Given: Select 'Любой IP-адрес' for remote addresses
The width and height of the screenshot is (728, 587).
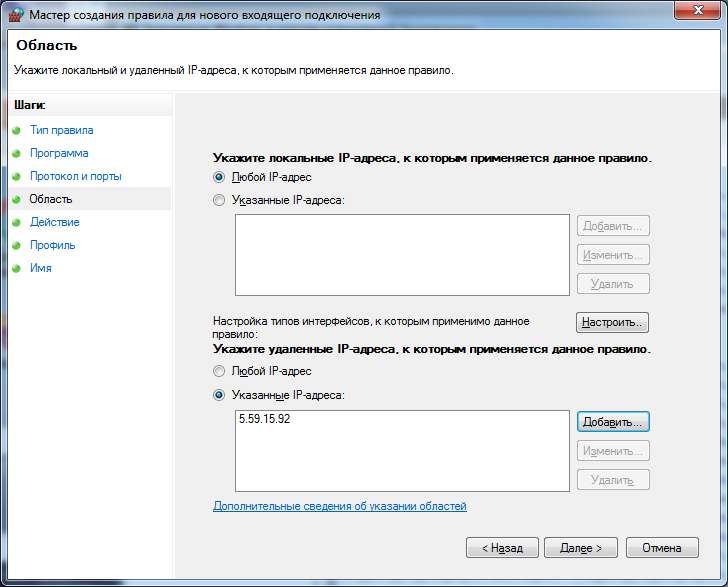Looking at the screenshot, I should pos(219,371).
